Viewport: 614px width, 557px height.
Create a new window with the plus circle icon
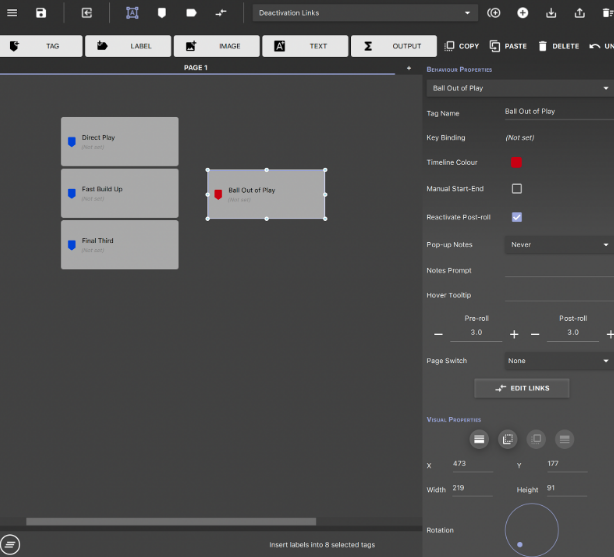pyautogui.click(x=522, y=13)
